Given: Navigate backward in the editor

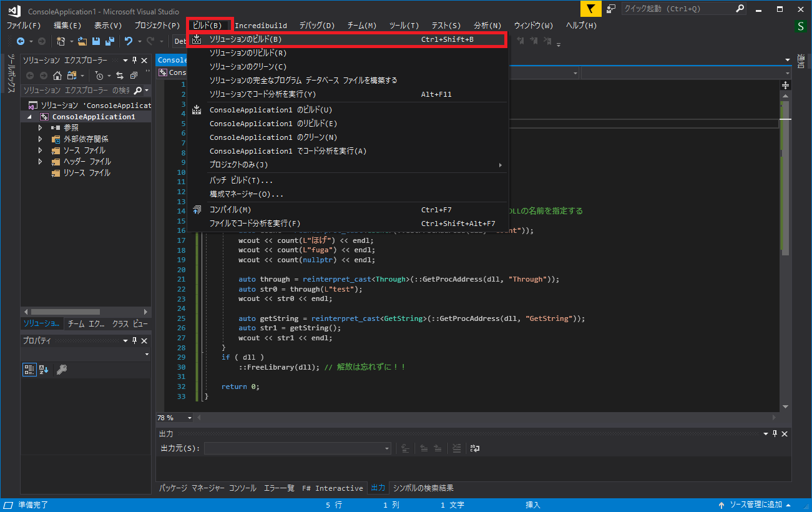Looking at the screenshot, I should (x=20, y=41).
